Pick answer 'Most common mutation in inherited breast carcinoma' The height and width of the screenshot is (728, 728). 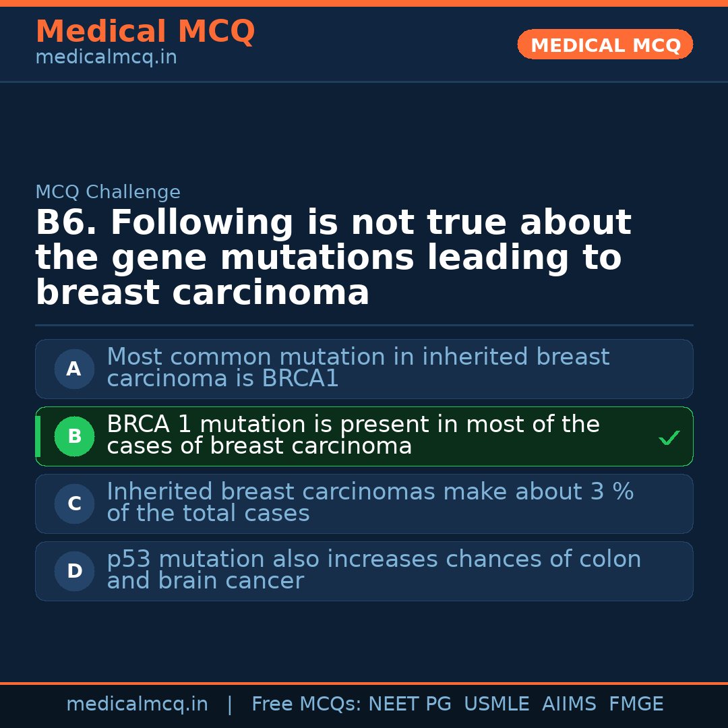(x=357, y=368)
